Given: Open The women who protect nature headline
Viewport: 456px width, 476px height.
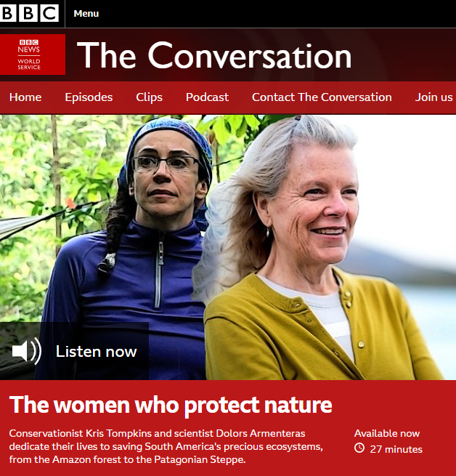Looking at the screenshot, I should (171, 405).
